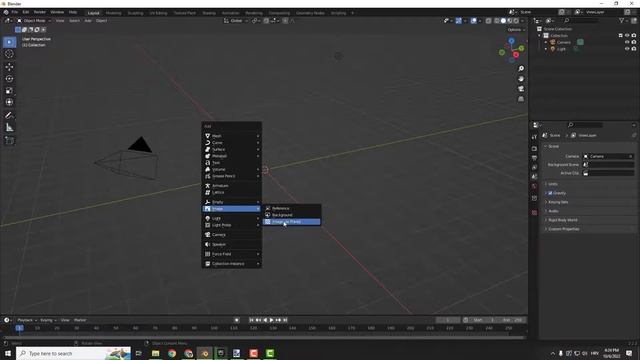Image resolution: width=640 pixels, height=360 pixels.
Task: Open the World properties tab
Action: click(x=534, y=186)
